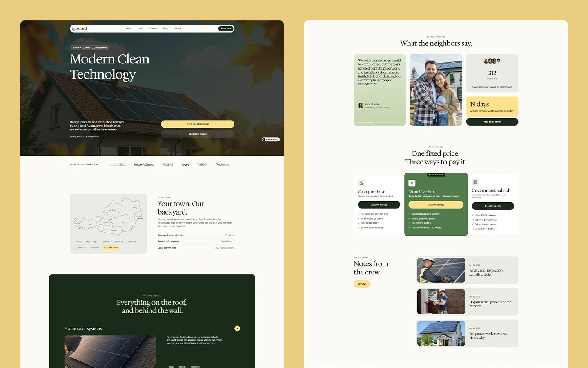
Task: Select the Westcote town chip
Action: [x=132, y=242]
